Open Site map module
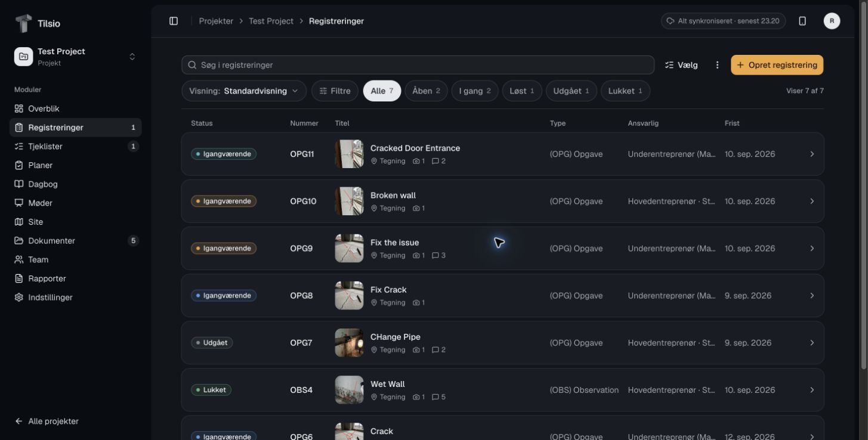Viewport: 868px width, 440px height. 75,222
